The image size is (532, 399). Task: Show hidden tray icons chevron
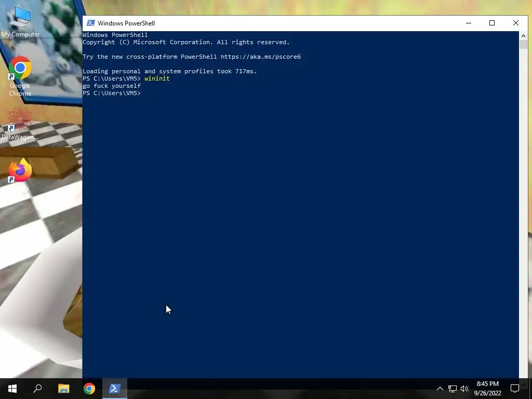(440, 389)
